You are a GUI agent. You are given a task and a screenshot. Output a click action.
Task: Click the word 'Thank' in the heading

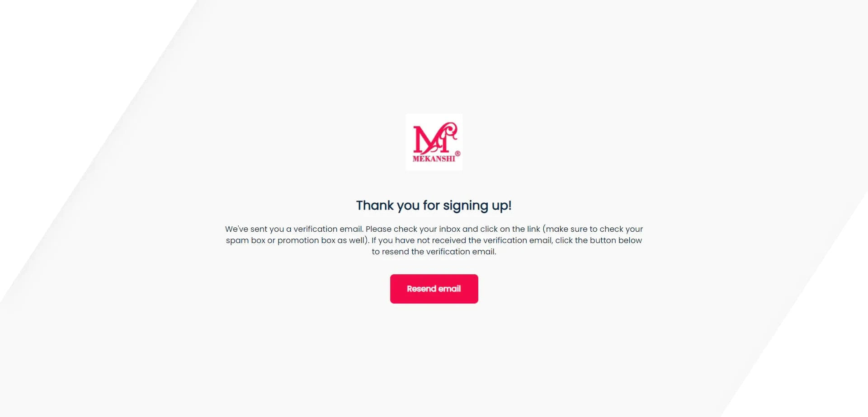pos(375,206)
